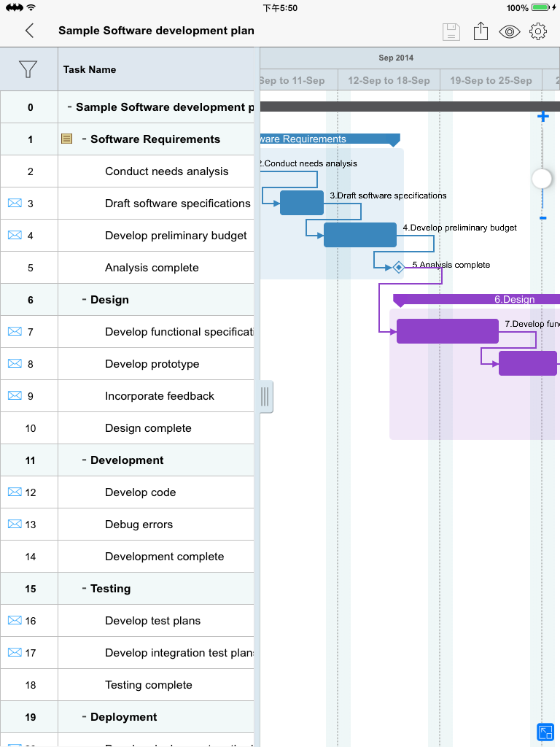The width and height of the screenshot is (560, 747).
Task: Open the settings gear icon
Action: tap(538, 31)
